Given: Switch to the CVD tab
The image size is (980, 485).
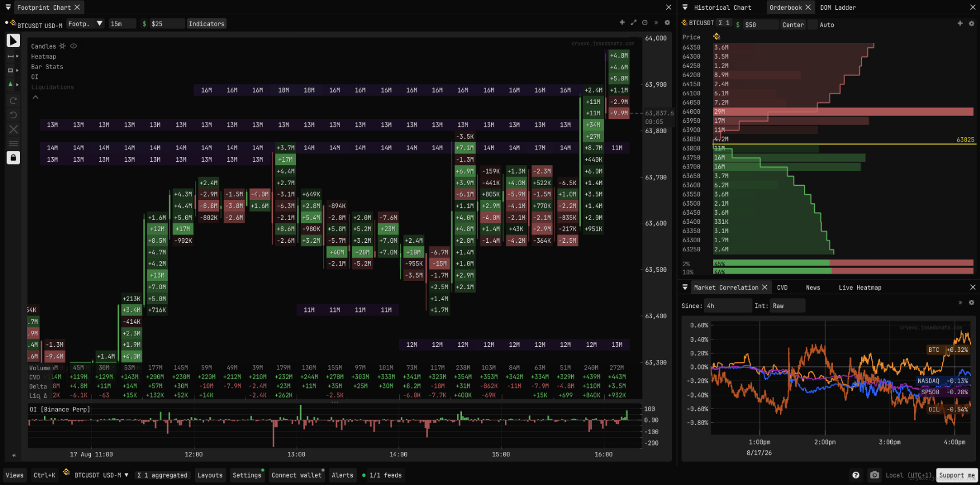Looking at the screenshot, I should [782, 287].
